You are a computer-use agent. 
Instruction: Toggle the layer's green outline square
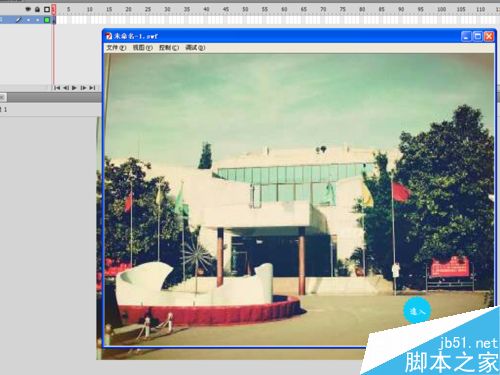coord(47,20)
